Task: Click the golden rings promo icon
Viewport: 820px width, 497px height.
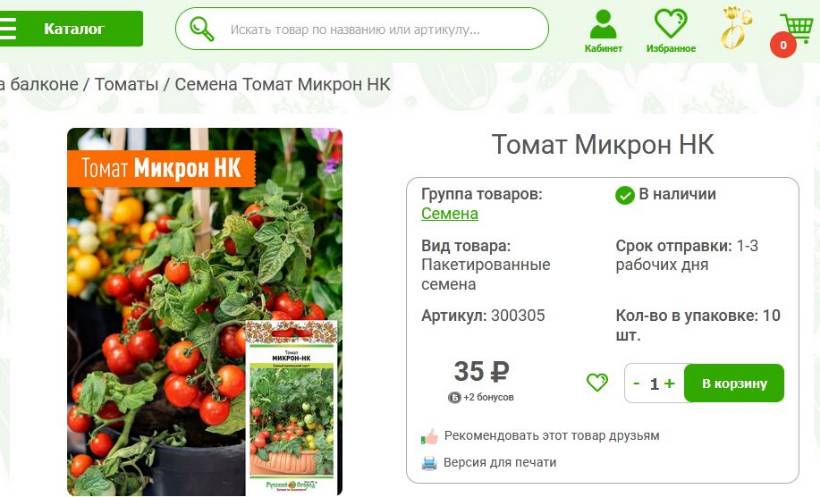Action: point(735,28)
